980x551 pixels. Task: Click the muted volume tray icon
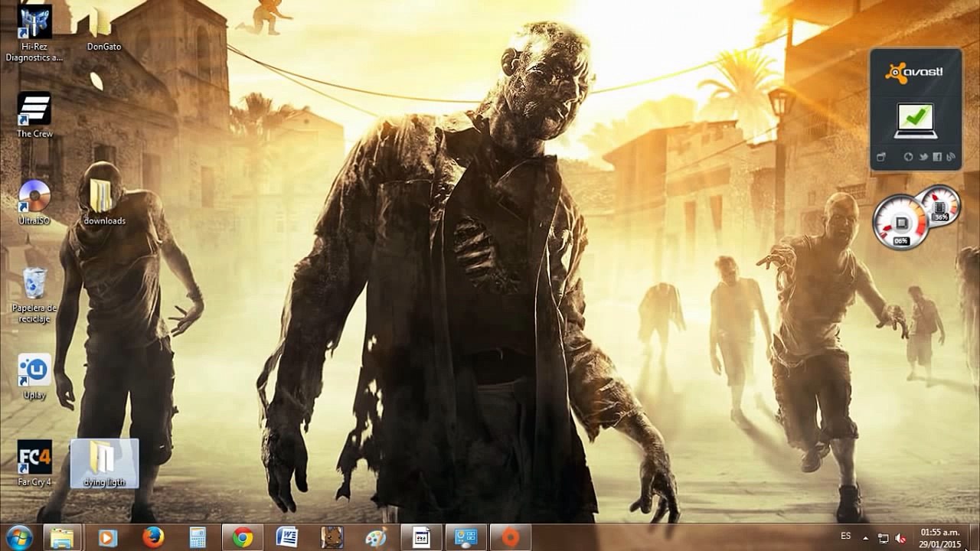[900, 538]
